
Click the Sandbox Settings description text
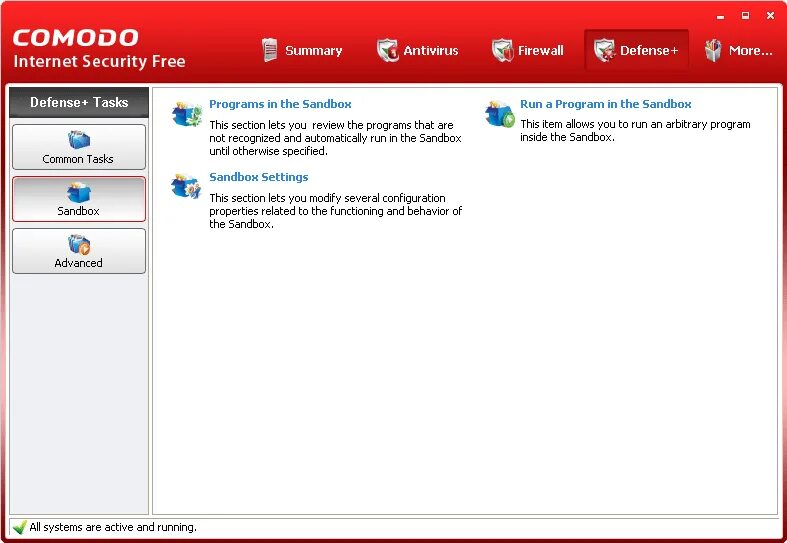(x=335, y=211)
